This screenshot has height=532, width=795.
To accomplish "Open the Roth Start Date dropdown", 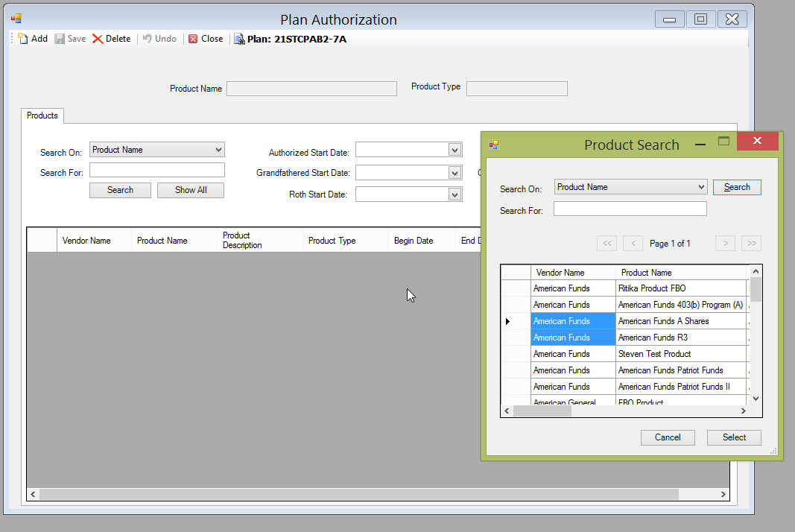I will [x=454, y=194].
